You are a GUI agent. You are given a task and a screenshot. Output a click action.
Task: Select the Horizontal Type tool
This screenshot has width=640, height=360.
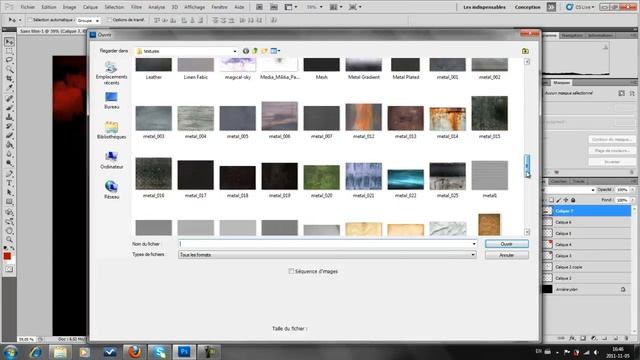tap(9, 183)
